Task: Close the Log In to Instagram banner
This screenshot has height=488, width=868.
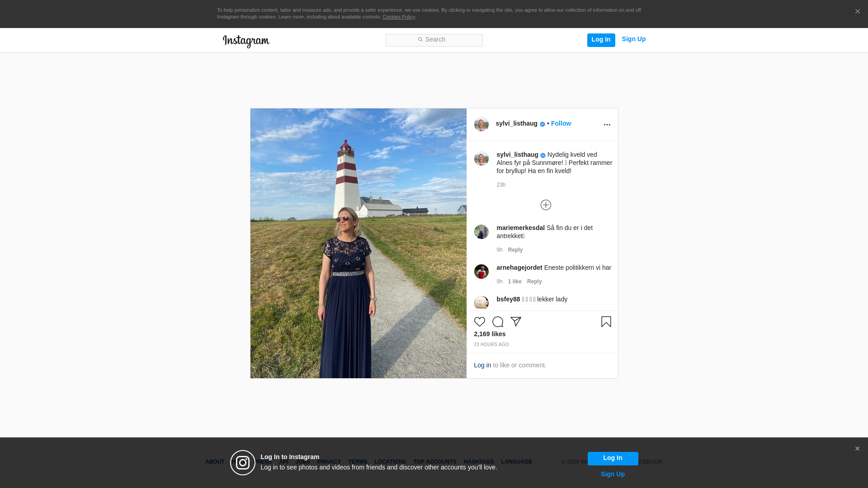Action: click(x=857, y=449)
